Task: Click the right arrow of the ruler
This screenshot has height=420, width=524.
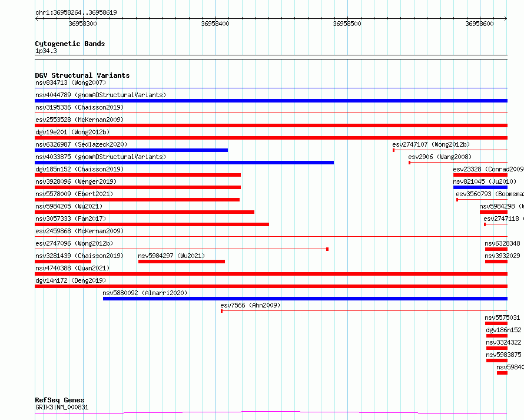Action: click(506, 19)
